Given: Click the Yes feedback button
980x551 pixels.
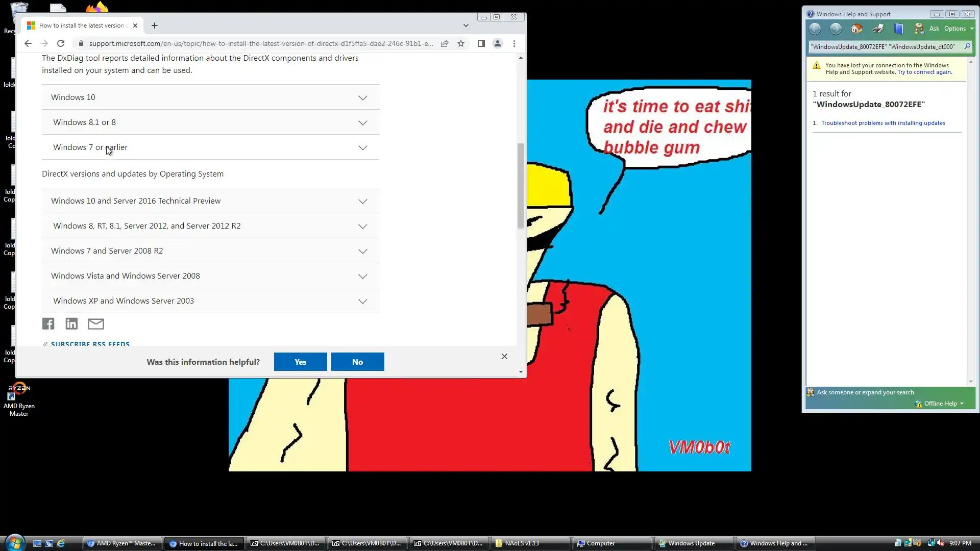Looking at the screenshot, I should (x=300, y=362).
